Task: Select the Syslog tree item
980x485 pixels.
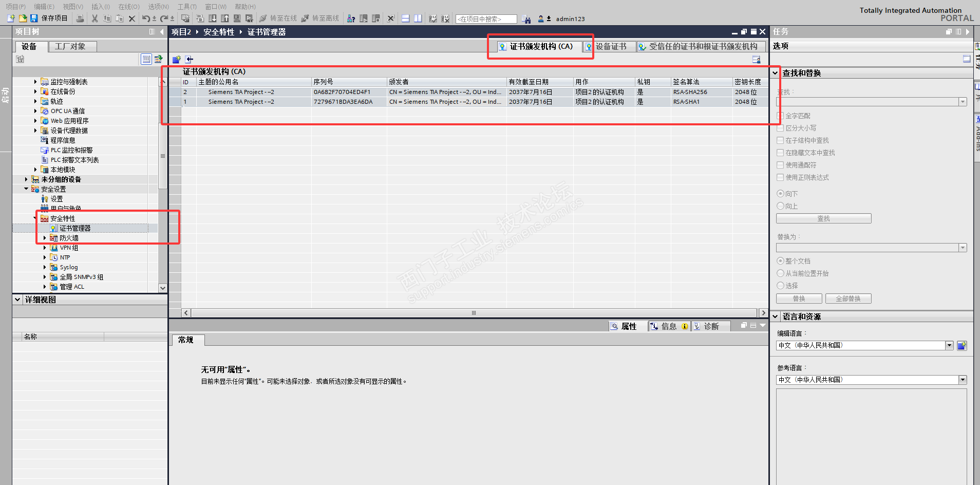Action: tap(69, 267)
